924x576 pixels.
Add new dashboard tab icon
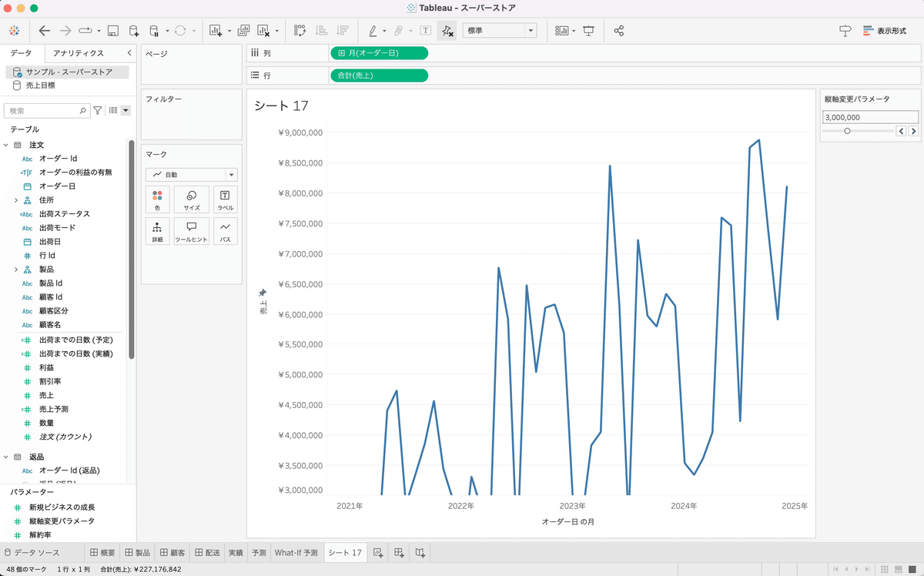tap(399, 552)
